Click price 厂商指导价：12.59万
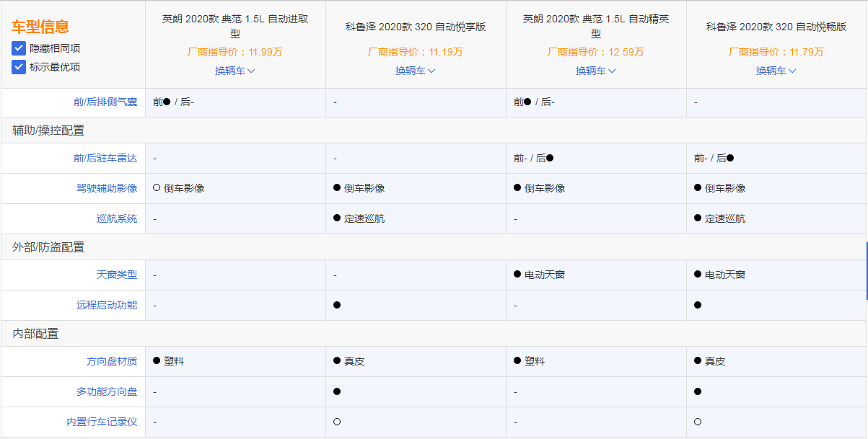 tap(596, 52)
